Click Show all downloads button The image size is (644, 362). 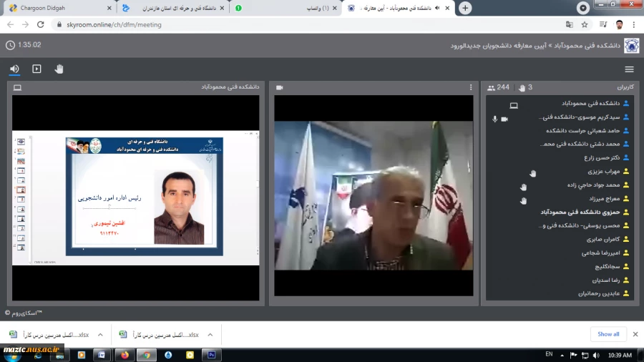point(608,334)
